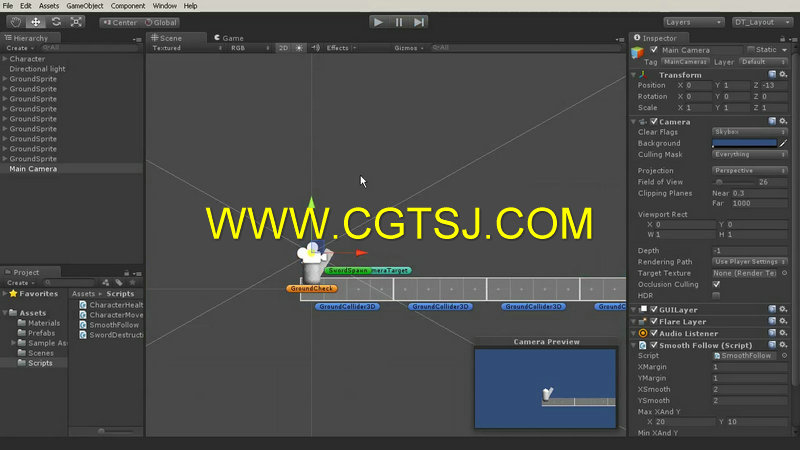Toggle Main Camera active checkbox
800x450 pixels.
pyautogui.click(x=654, y=50)
